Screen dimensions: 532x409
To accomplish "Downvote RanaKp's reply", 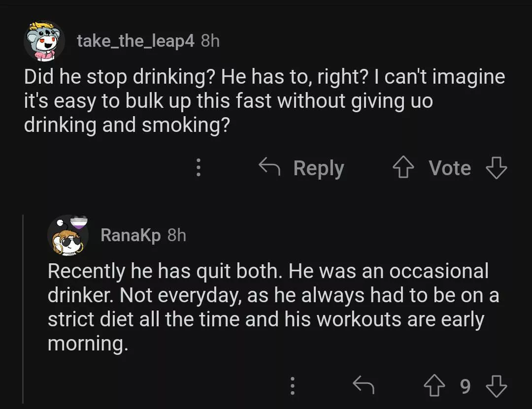I will tap(496, 386).
